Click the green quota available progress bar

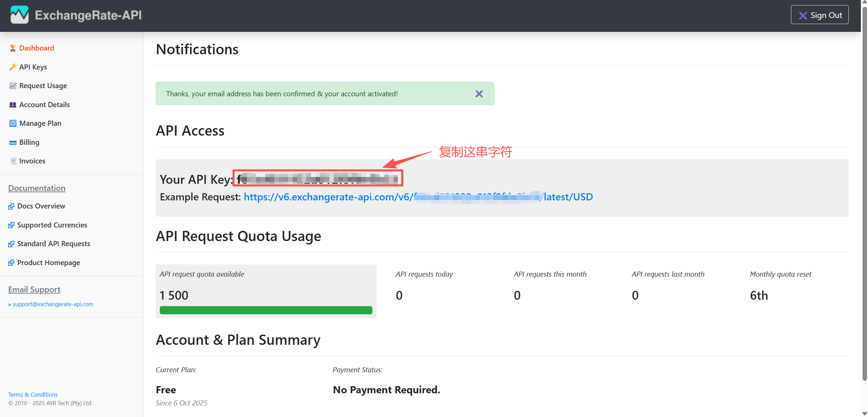pos(266,310)
